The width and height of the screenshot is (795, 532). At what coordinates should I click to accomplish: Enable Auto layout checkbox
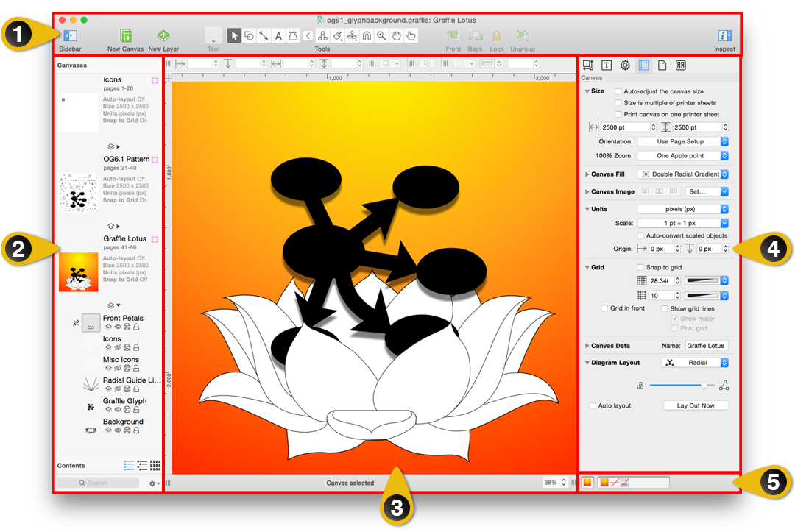click(592, 406)
